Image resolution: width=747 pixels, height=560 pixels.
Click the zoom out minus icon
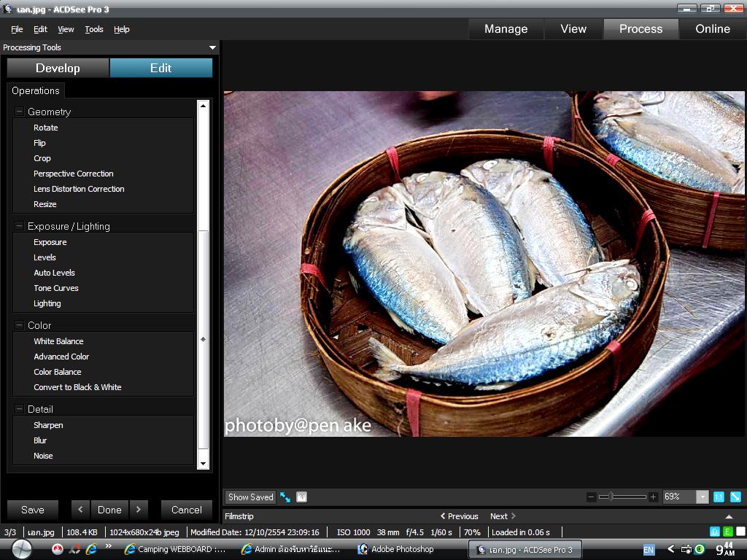pos(591,497)
